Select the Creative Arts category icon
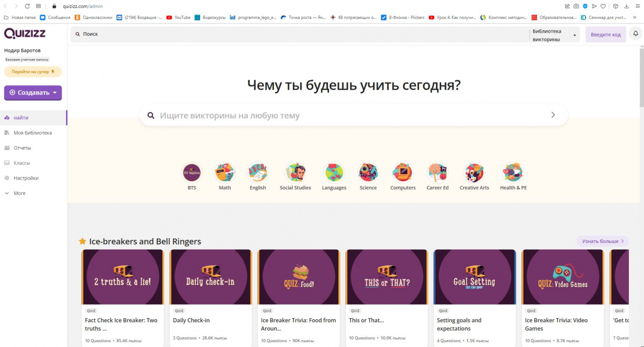 click(x=474, y=173)
